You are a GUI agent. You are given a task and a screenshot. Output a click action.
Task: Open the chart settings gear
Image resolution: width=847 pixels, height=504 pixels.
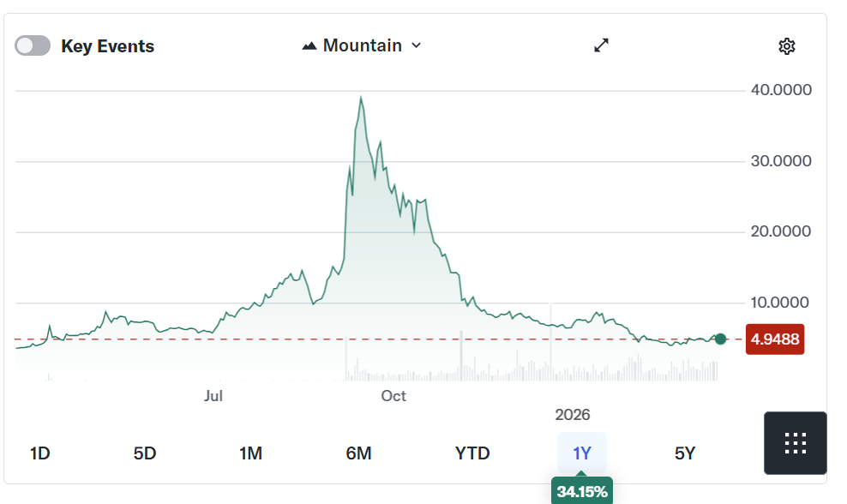tap(787, 45)
